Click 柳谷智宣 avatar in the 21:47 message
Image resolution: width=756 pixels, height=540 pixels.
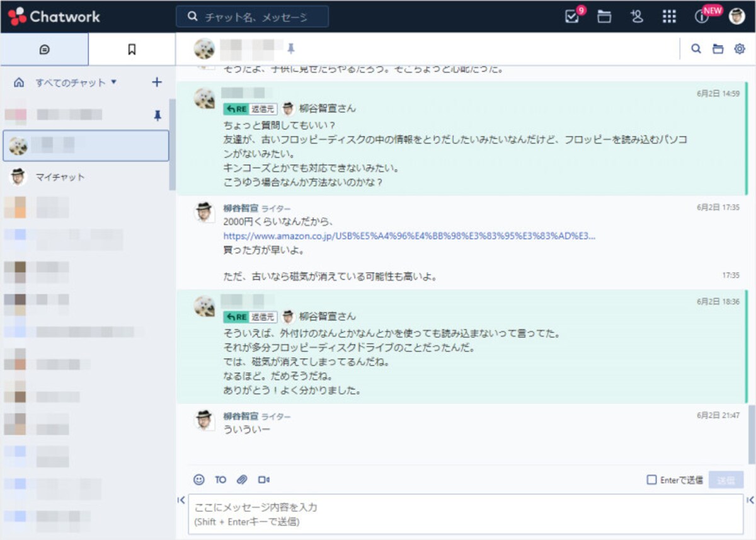(204, 420)
